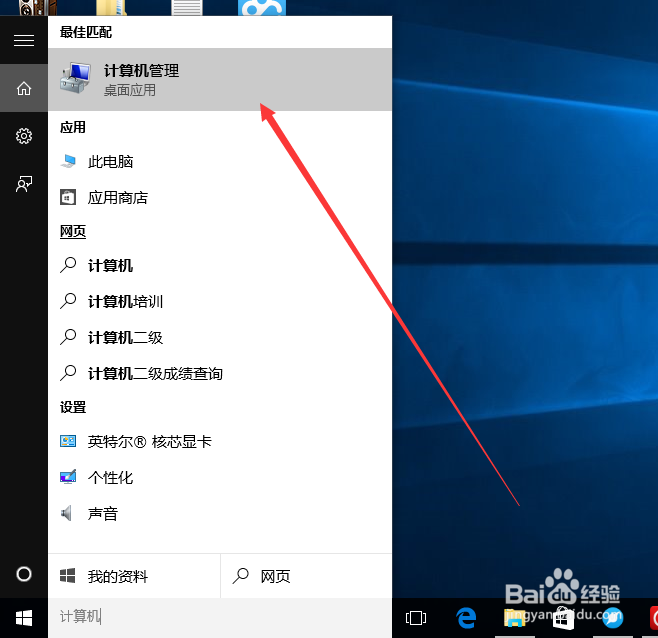Open the feedback person icon in the sidebar
Viewport: 658px width, 638px height.
[24, 184]
